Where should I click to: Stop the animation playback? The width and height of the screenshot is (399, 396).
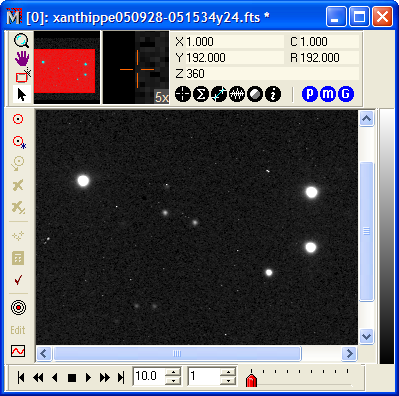(72, 378)
